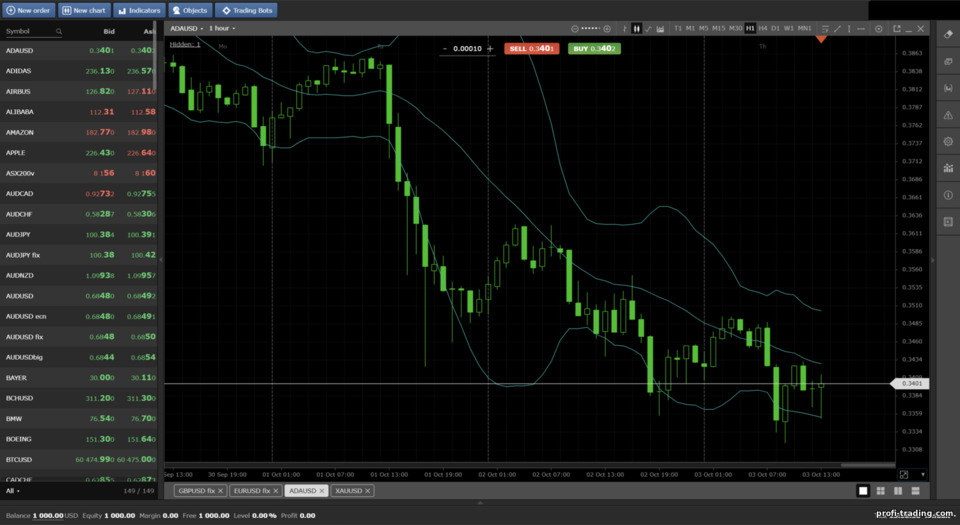Open the bracketed chart icon in right sidebar
Image resolution: width=960 pixels, height=525 pixels.
point(948,89)
